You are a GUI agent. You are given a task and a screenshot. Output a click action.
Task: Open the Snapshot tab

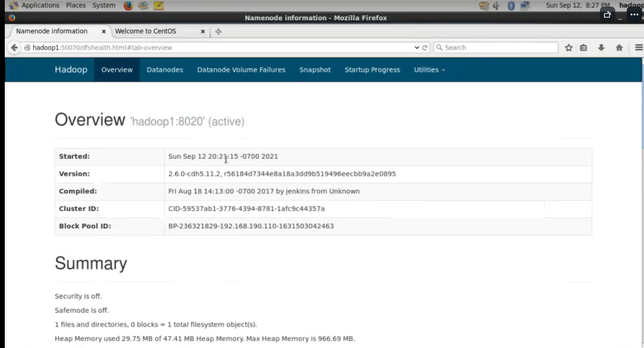315,70
